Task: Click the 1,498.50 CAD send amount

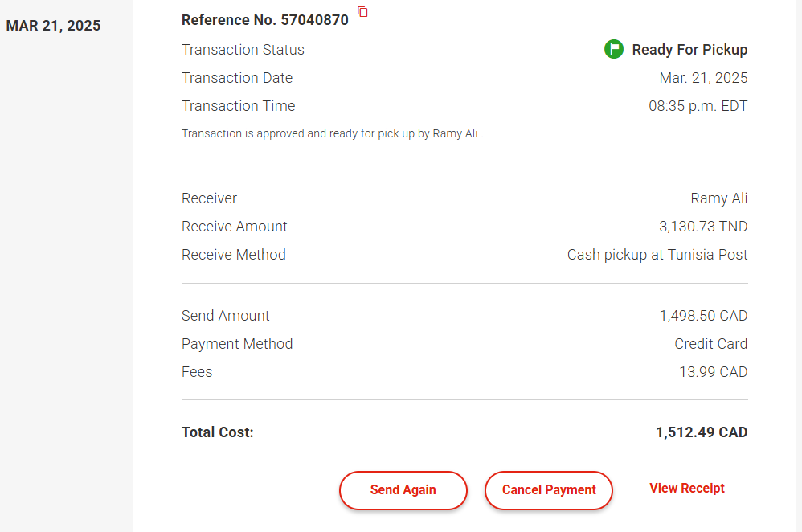Action: point(703,316)
